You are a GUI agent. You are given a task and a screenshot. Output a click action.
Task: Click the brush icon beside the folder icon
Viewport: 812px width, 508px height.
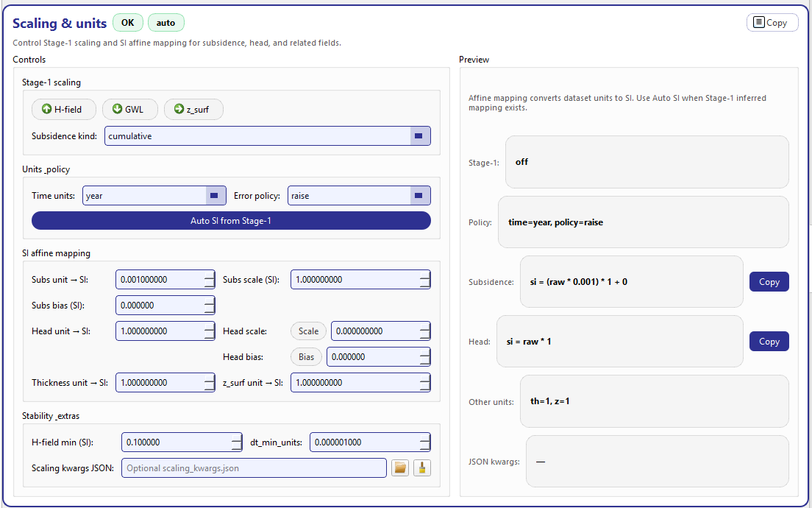pyautogui.click(x=421, y=468)
